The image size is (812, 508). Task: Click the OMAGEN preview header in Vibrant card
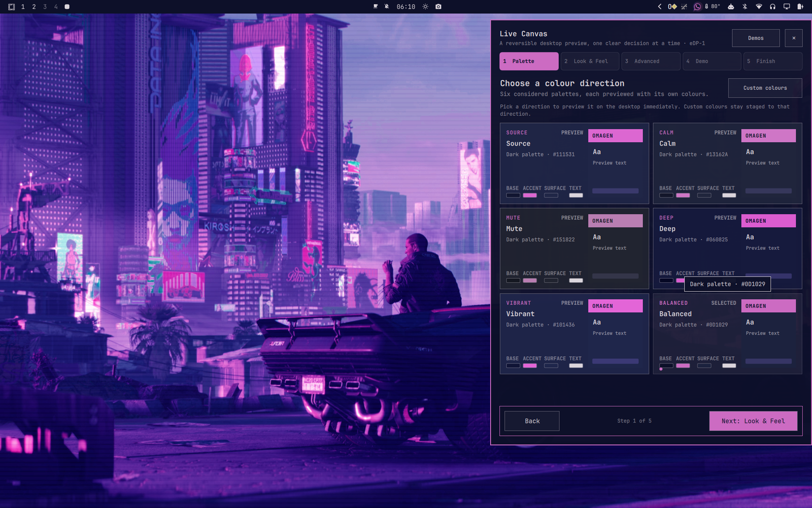(615, 306)
